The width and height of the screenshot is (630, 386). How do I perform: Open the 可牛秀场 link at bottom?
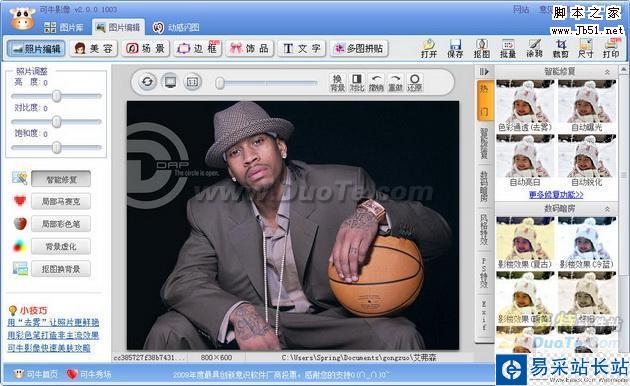tap(89, 374)
